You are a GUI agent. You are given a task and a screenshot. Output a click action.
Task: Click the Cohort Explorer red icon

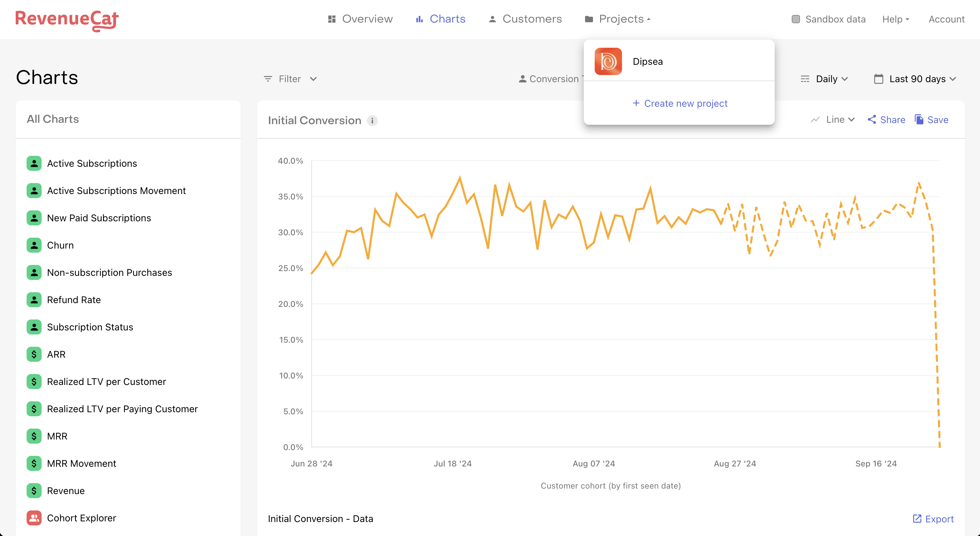(x=34, y=518)
